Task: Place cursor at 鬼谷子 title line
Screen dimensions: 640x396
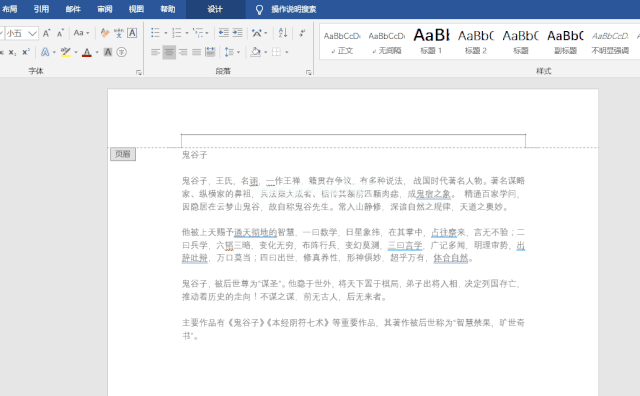Action: pyautogui.click(x=195, y=155)
